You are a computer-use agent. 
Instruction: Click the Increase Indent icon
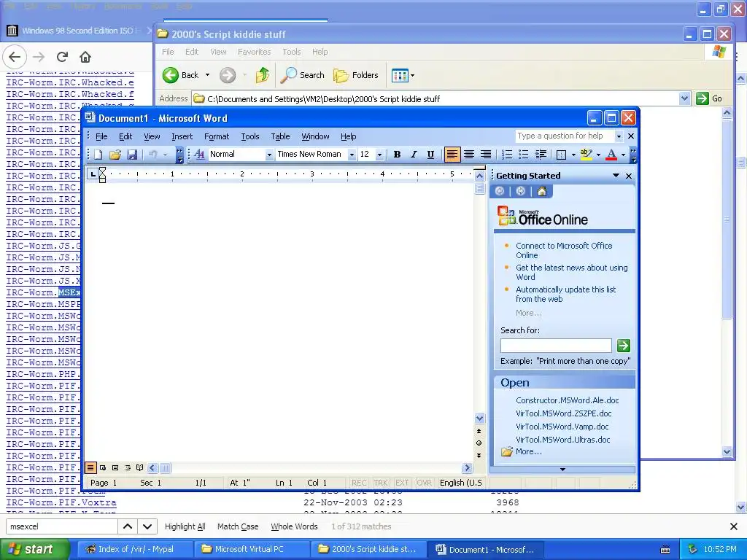(541, 155)
